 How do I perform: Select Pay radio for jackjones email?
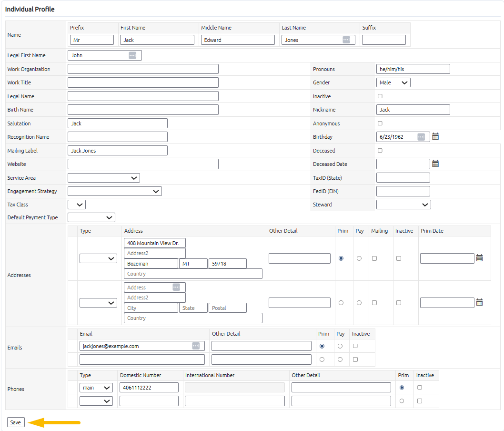pos(340,346)
